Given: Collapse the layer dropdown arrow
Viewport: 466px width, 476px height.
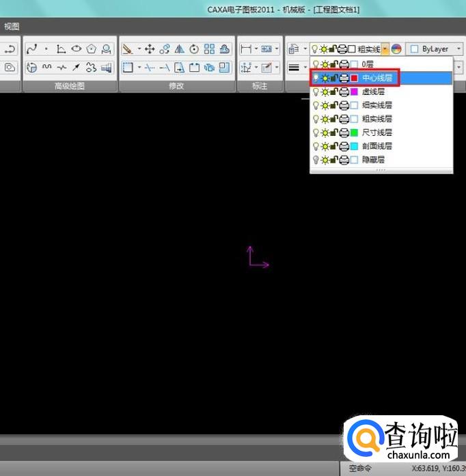Looking at the screenshot, I should [385, 49].
